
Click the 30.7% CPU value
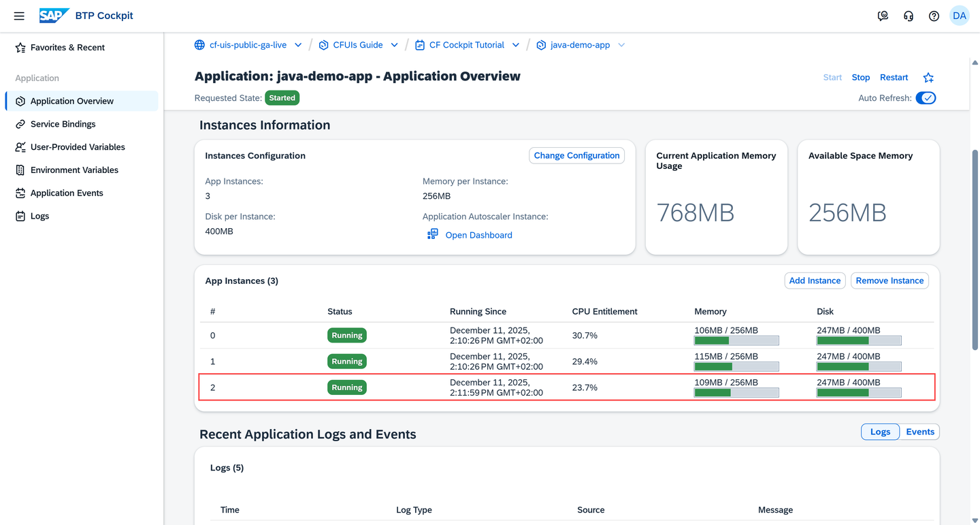click(x=585, y=335)
